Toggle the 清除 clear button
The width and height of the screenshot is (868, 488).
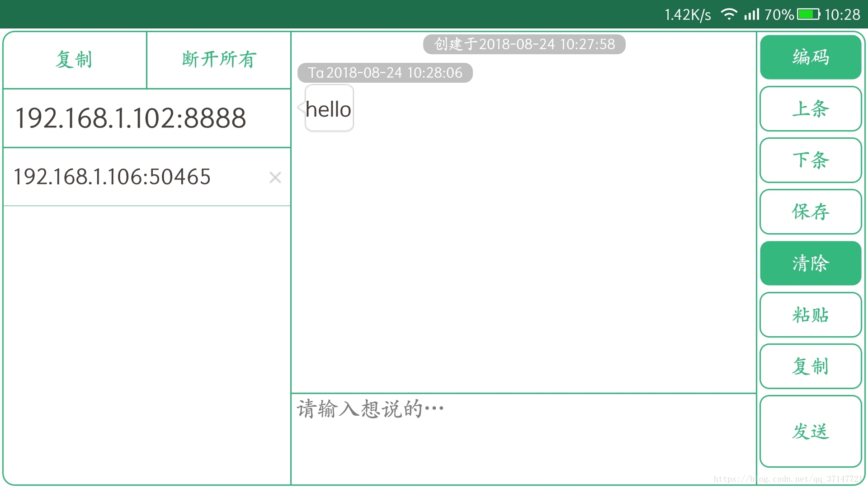[810, 263]
